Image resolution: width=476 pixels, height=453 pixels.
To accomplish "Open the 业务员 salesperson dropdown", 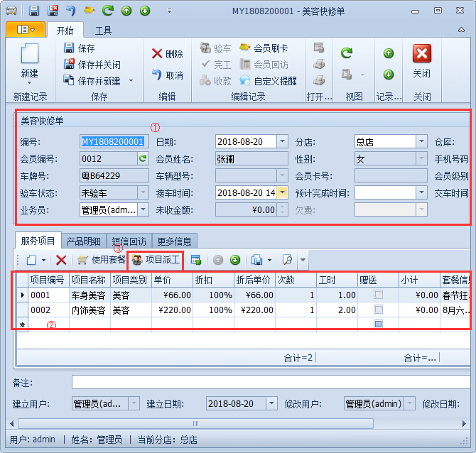I will click(x=143, y=209).
